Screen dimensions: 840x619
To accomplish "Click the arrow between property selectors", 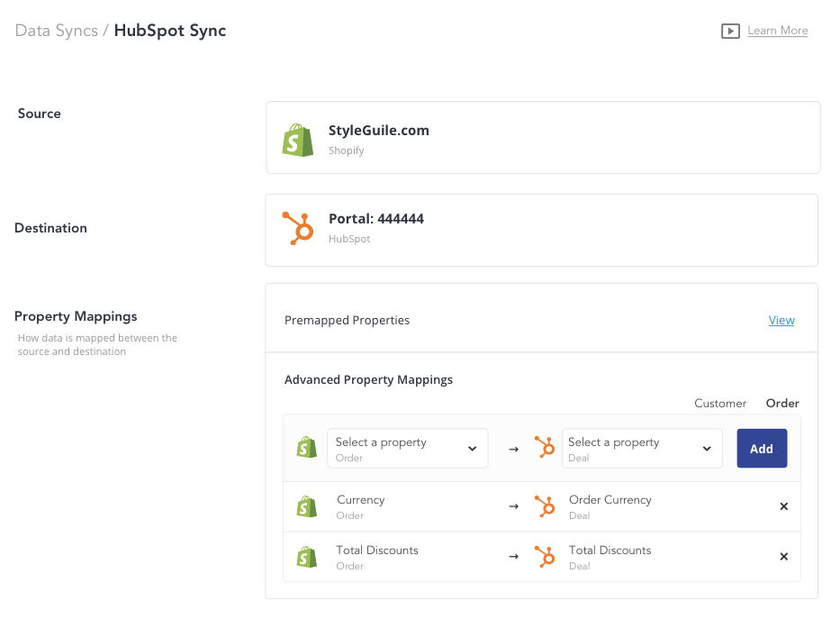I will pyautogui.click(x=514, y=449).
